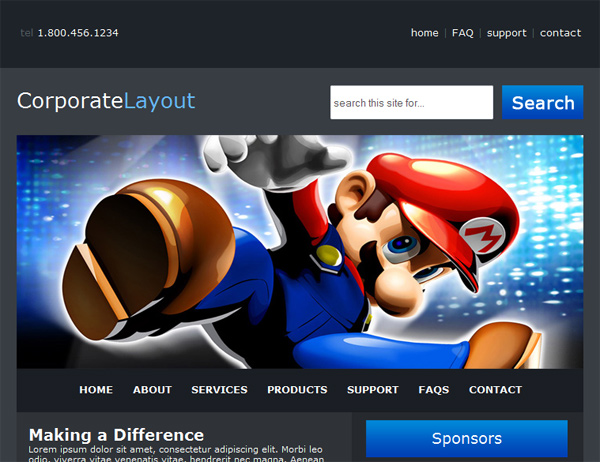
Task: Click the home link in top bar
Action: coord(424,33)
